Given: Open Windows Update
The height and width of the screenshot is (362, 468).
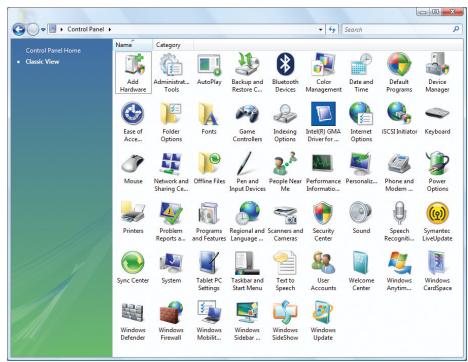Looking at the screenshot, I should [x=323, y=321].
